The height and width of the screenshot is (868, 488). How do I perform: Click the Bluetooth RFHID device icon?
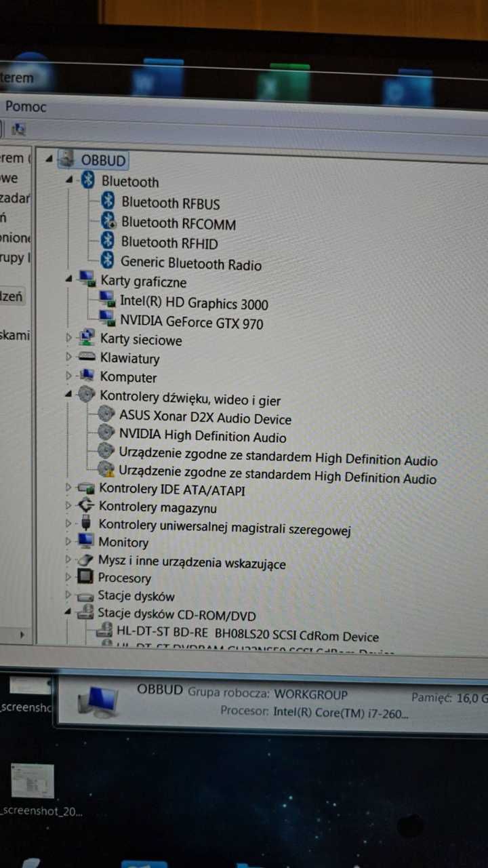(108, 241)
